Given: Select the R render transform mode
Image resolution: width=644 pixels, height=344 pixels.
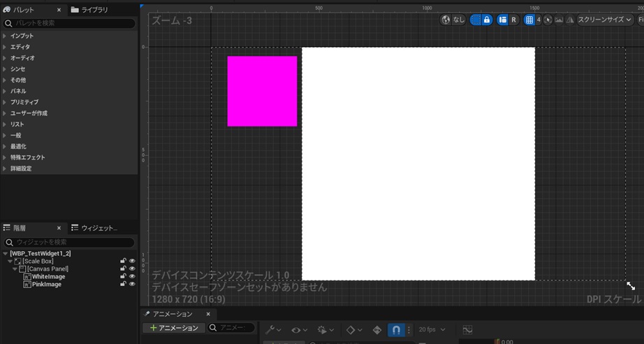Looking at the screenshot, I should [x=513, y=20].
